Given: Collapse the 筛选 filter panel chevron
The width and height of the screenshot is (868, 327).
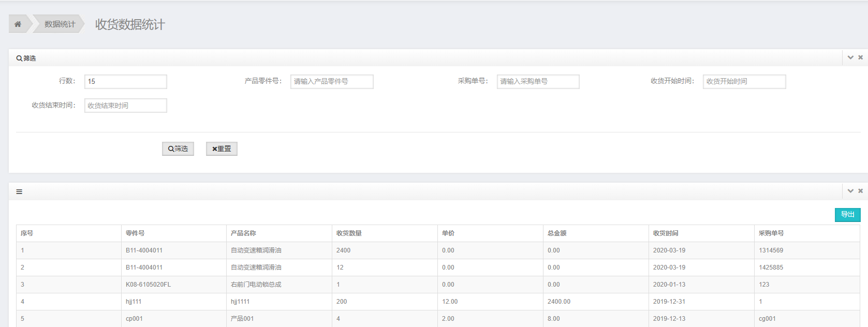Looking at the screenshot, I should [850, 57].
